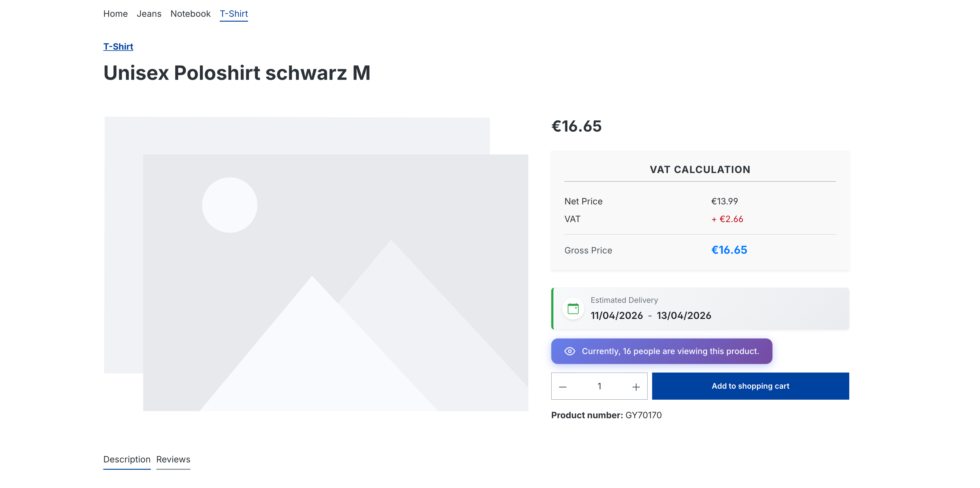980x488 pixels.
Task: Click the product placeholder image
Action: point(316,264)
